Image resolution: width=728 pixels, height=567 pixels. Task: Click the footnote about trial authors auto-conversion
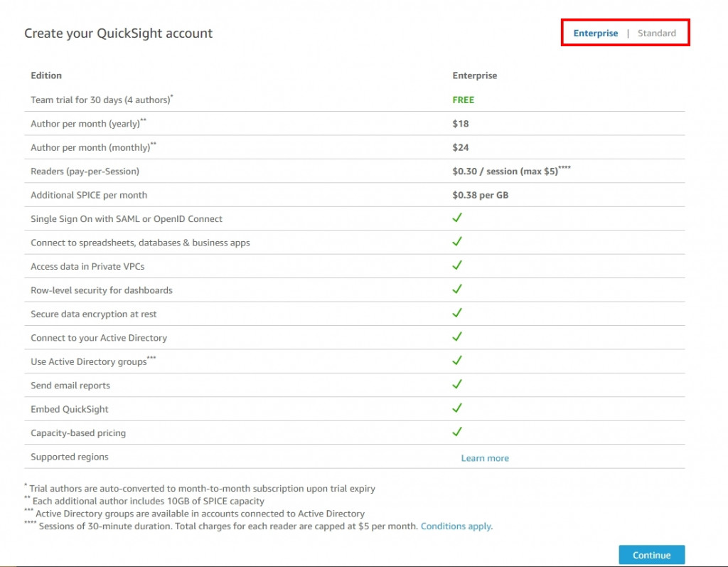coord(200,488)
